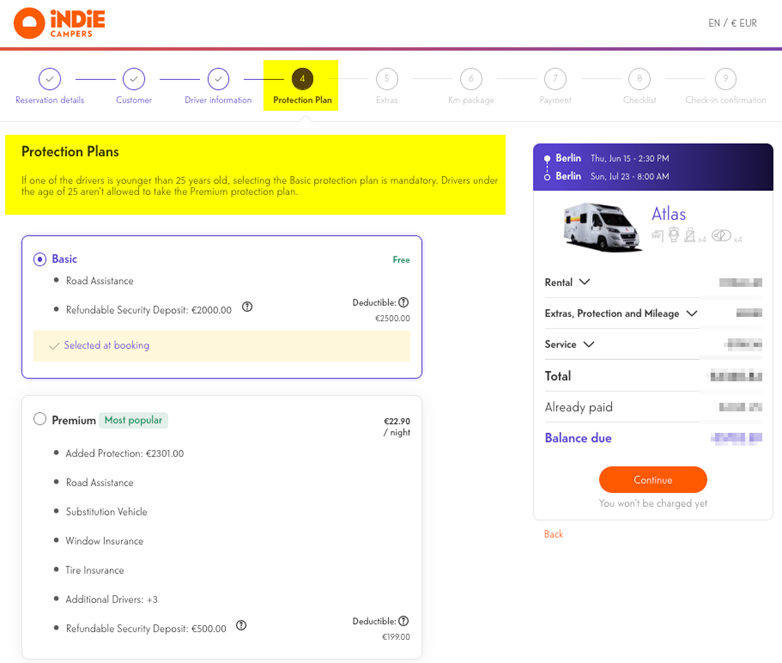782x663 pixels.
Task: Click Basic refundable security deposit help icon
Action: click(x=247, y=308)
